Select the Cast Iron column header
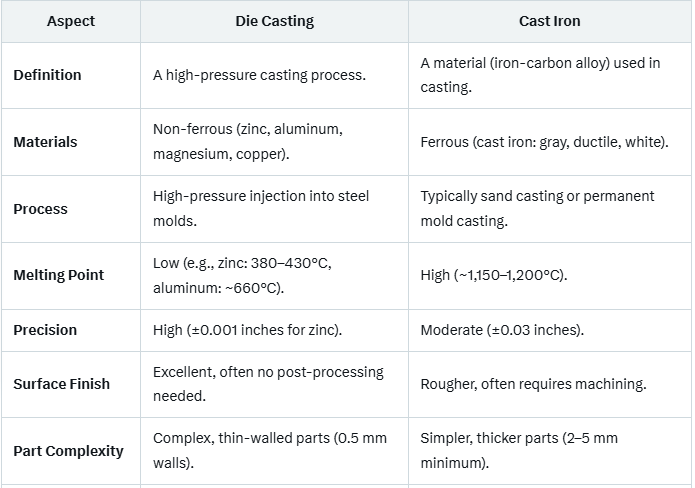Screen dimensions: 695x488 [549, 21]
